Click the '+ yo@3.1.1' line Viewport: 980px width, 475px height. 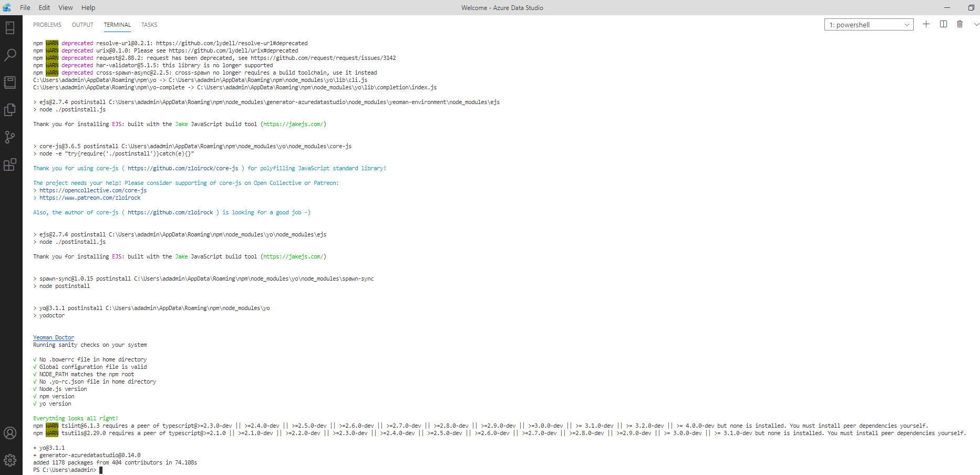(49, 448)
